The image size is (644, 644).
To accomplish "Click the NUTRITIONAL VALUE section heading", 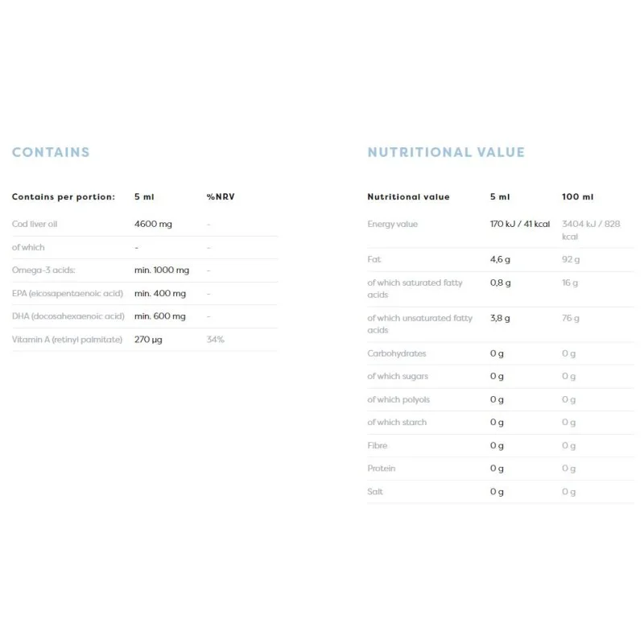I will [446, 152].
